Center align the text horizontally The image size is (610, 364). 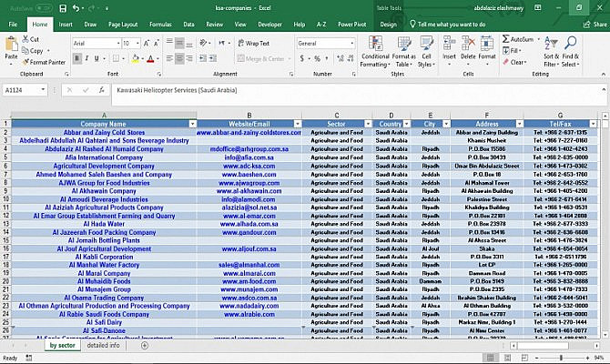point(179,59)
